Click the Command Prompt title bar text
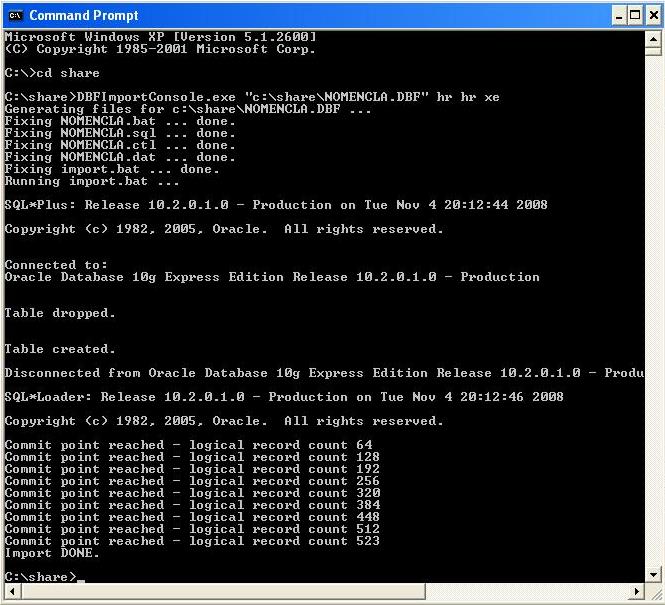The width and height of the screenshot is (665, 605). (84, 16)
